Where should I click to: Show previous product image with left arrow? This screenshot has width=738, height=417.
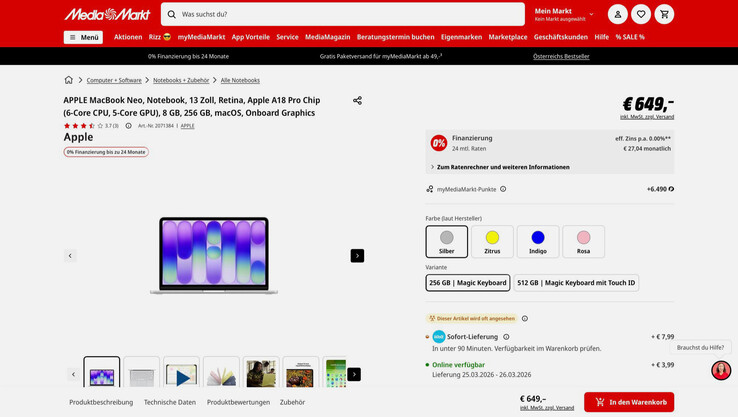(x=70, y=256)
